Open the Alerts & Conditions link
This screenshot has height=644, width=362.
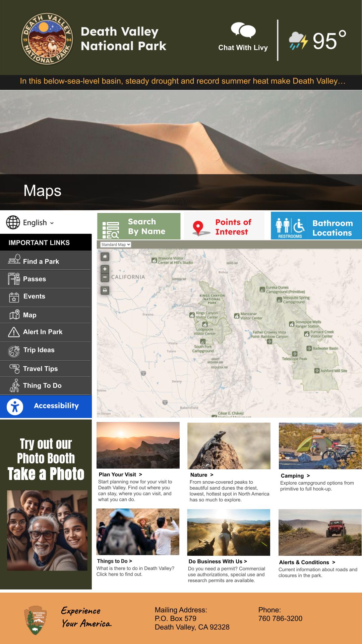307,562
